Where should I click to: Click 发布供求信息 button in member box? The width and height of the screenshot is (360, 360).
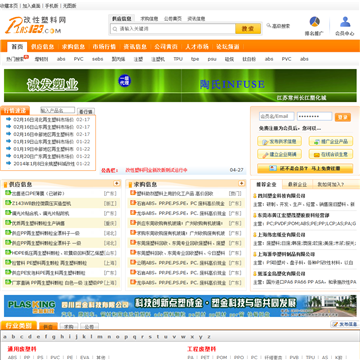pos(279,141)
